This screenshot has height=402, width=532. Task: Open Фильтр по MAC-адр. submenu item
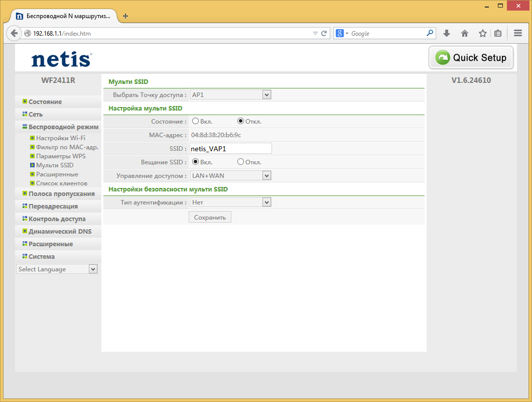67,147
